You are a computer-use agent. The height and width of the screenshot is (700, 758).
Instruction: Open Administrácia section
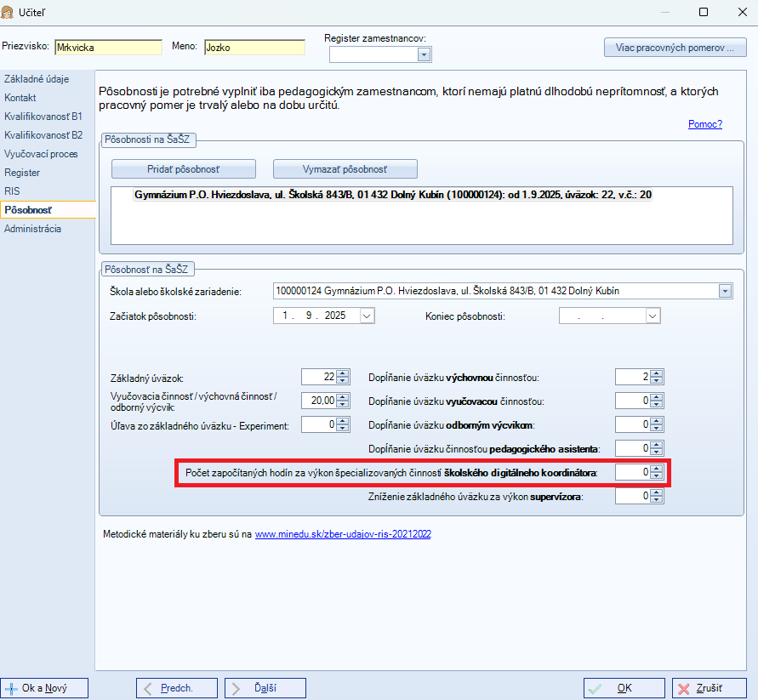[x=32, y=229]
